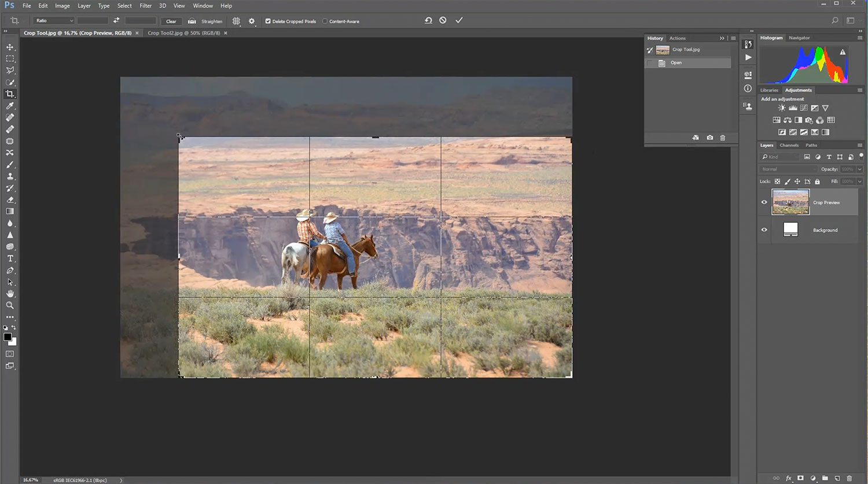
Task: Hide the Crop Preview layer
Action: pyautogui.click(x=764, y=202)
